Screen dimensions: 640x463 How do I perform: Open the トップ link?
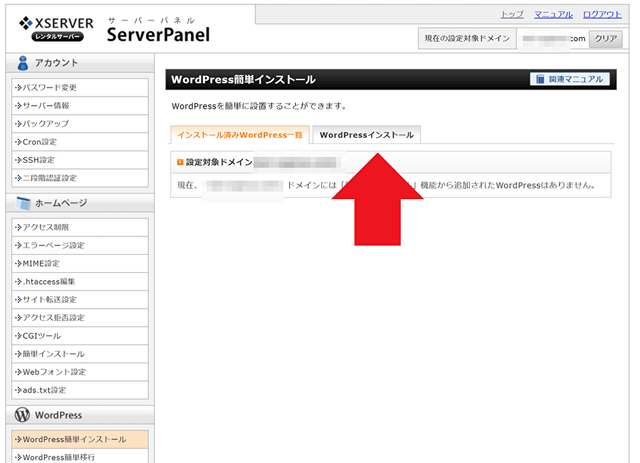(x=512, y=15)
